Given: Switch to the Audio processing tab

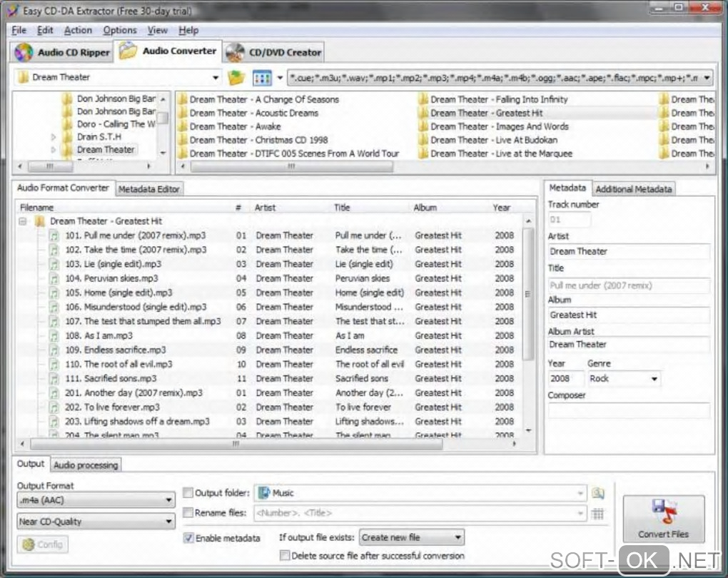Looking at the screenshot, I should pos(86,465).
